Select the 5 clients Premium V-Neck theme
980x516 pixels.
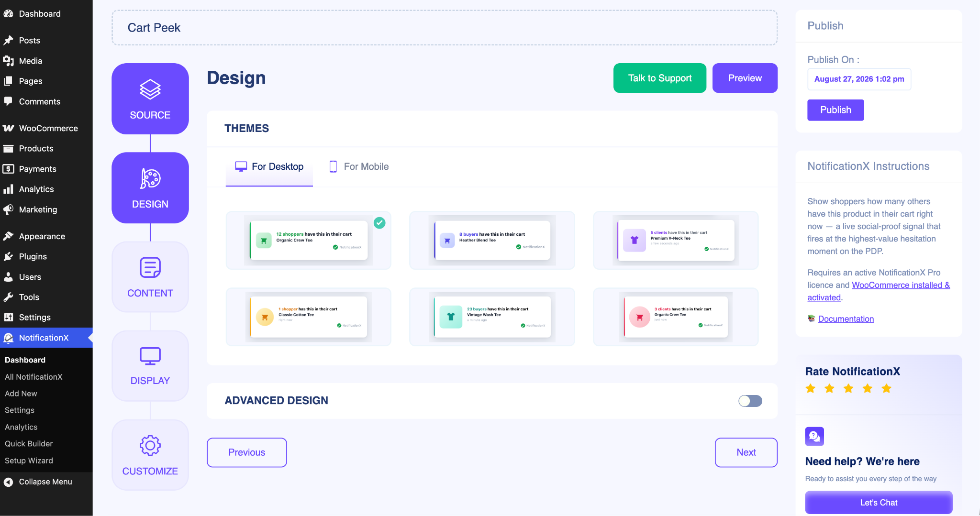(x=676, y=241)
